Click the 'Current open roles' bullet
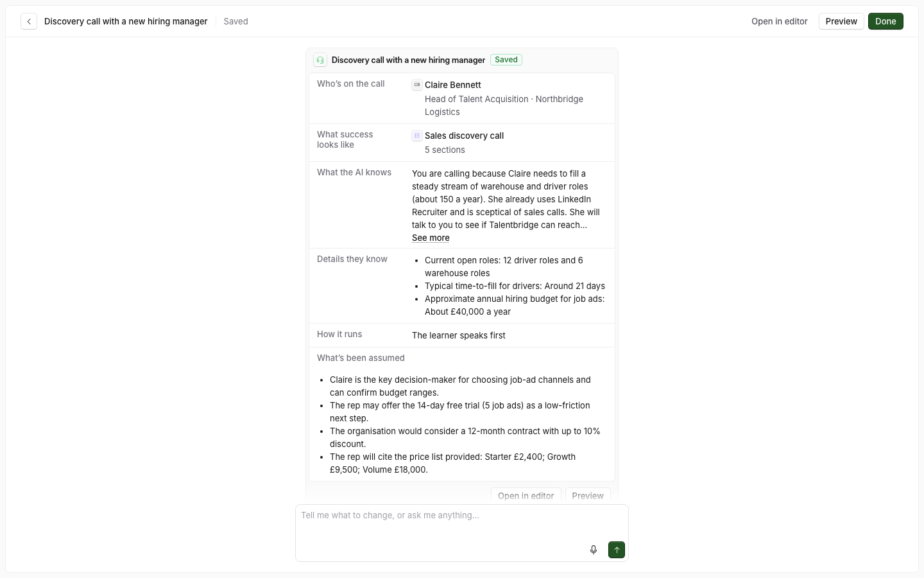The width and height of the screenshot is (924, 578). point(504,267)
